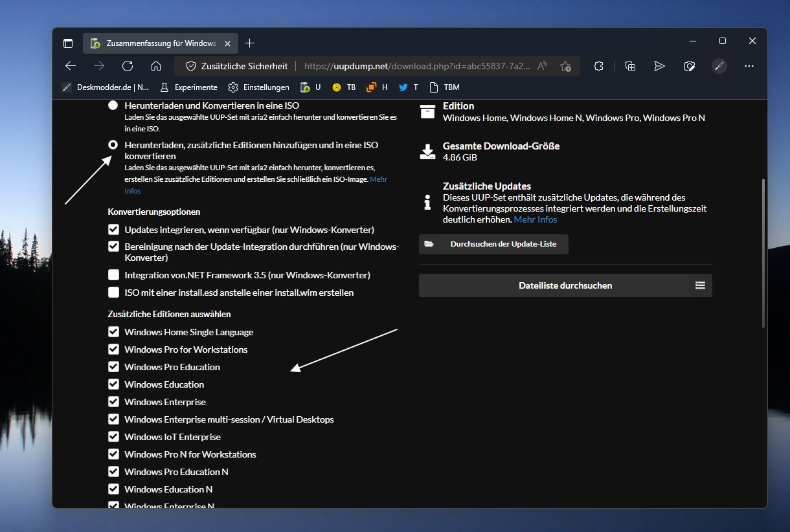The image size is (790, 532).
Task: Uncheck Windows Pro for Workstations
Action: (114, 349)
